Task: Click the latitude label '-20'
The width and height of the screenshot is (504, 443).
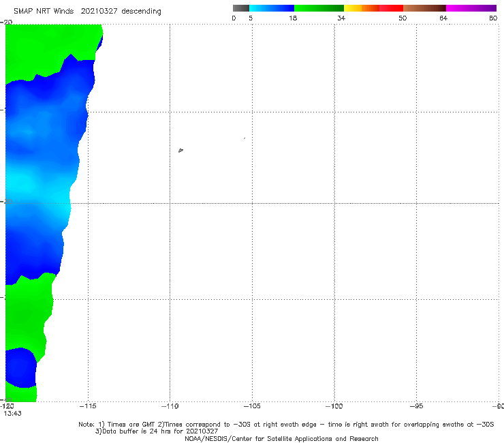Action: 6,22
